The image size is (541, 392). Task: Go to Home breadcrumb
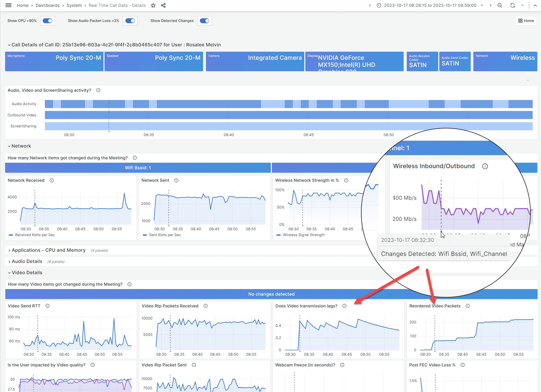pyautogui.click(x=22, y=5)
